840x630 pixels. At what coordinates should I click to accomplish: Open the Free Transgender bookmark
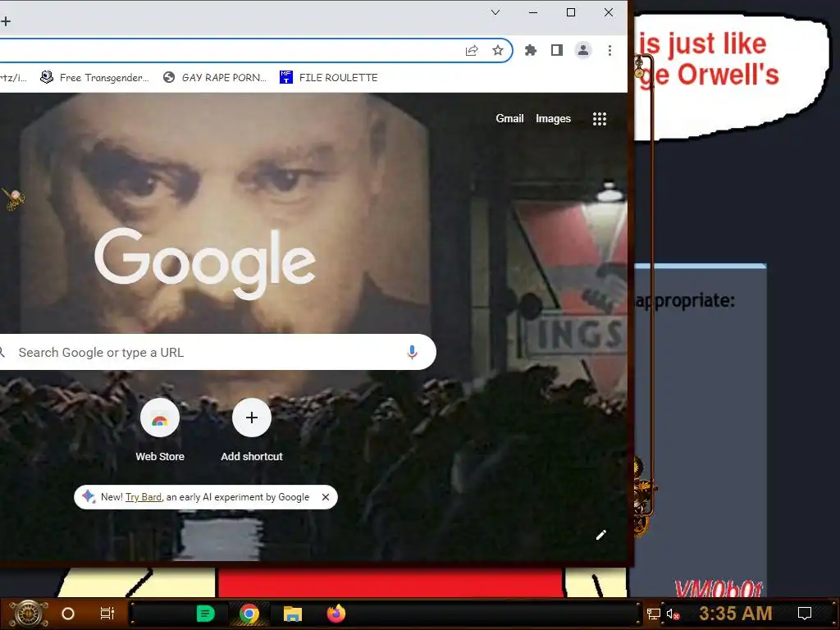tap(95, 78)
